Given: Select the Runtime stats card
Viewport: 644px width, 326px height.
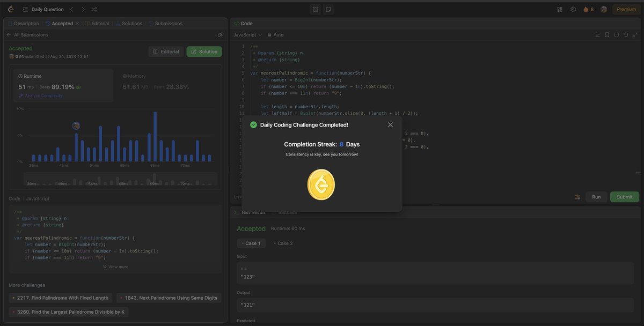Looking at the screenshot, I should tap(63, 85).
